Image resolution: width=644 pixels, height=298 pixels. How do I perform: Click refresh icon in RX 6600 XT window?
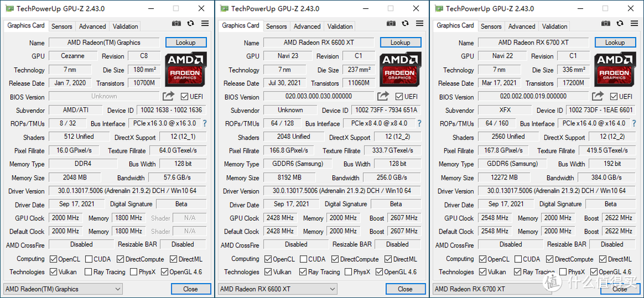[405, 23]
